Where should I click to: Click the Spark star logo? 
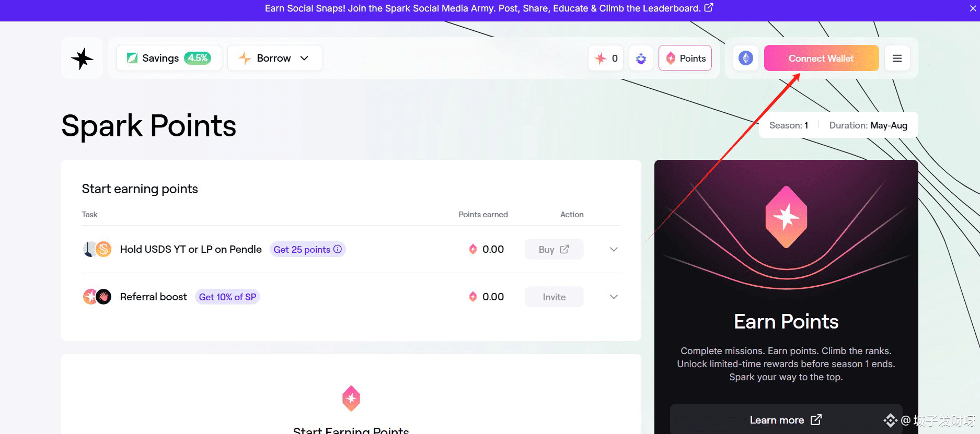click(x=82, y=58)
